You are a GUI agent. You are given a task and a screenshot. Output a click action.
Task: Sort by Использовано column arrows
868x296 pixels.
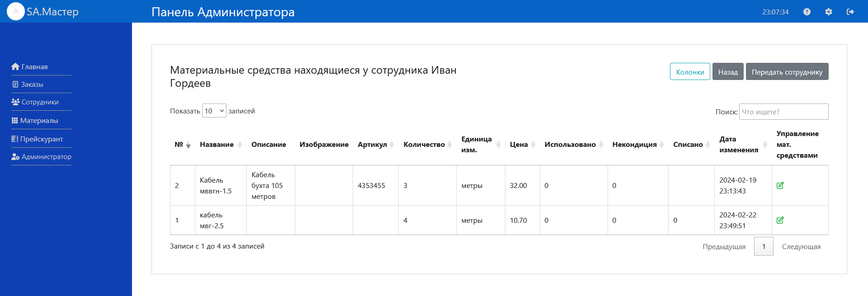point(601,145)
